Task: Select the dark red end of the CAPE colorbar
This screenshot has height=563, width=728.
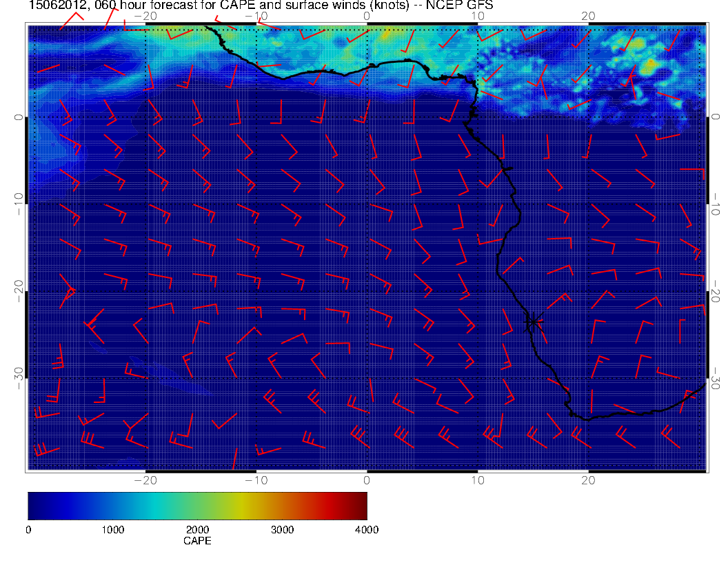Action: coord(360,505)
